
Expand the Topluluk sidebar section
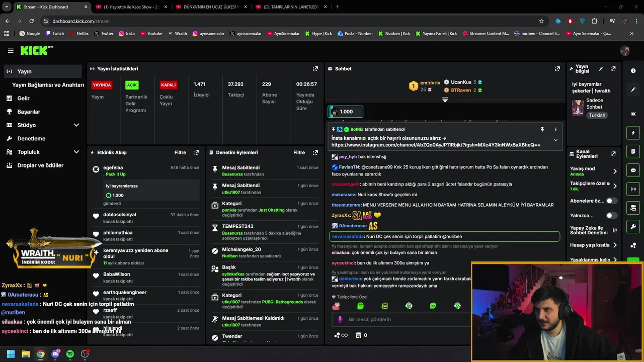tap(76, 152)
